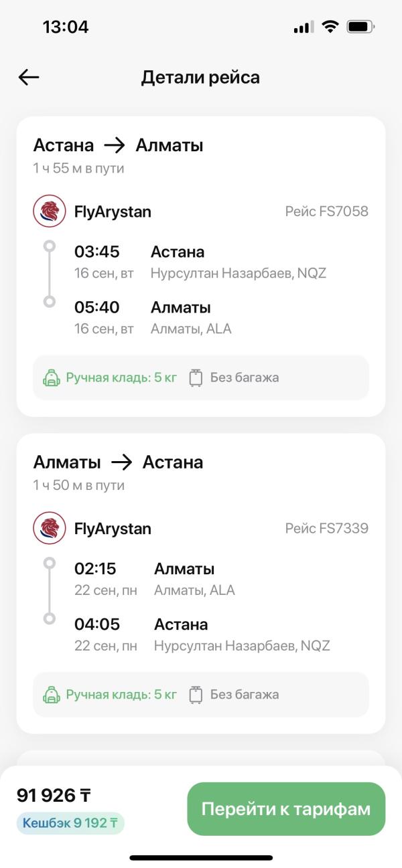Tap the suitcase icon in Almaty–Astana card
402x868 pixels.
coord(196,694)
